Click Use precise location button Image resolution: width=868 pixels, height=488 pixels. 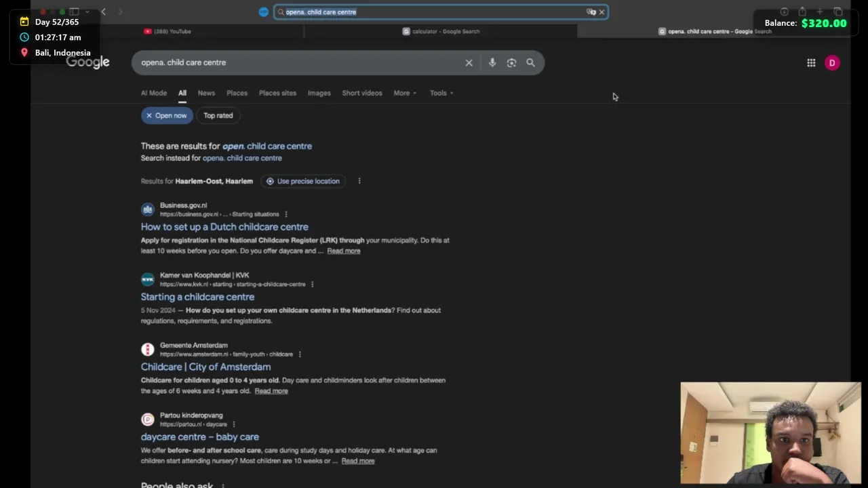click(x=302, y=181)
